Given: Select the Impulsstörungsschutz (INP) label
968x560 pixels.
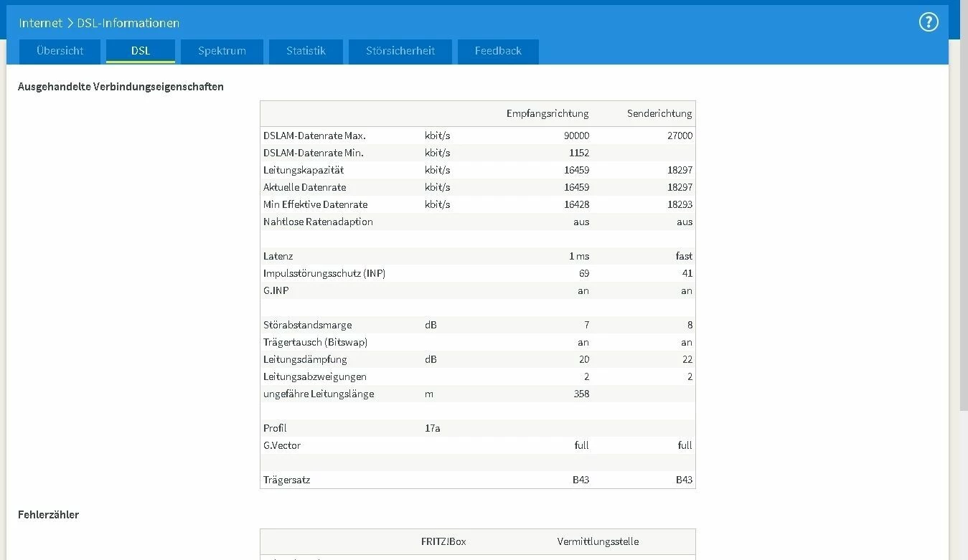Looking at the screenshot, I should (x=324, y=273).
